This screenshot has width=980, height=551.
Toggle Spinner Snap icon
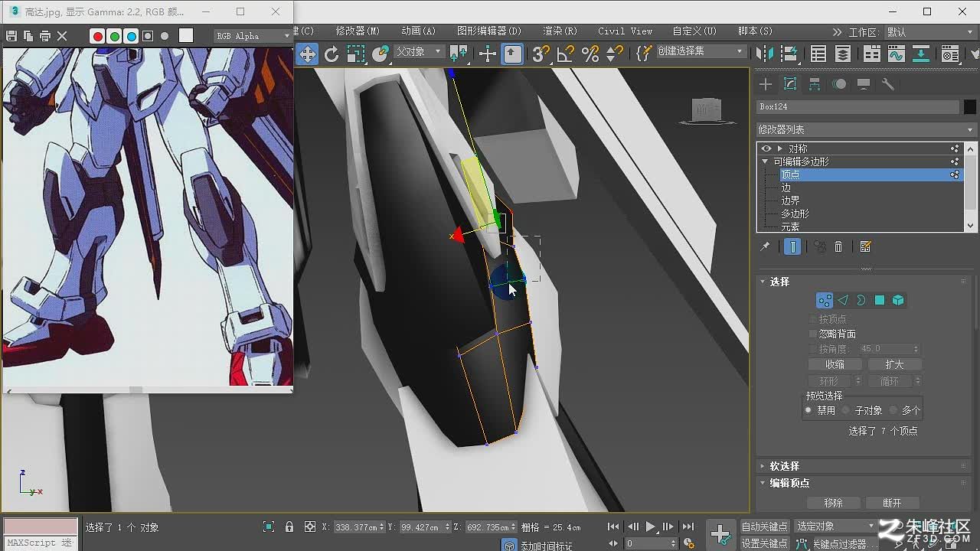[614, 54]
